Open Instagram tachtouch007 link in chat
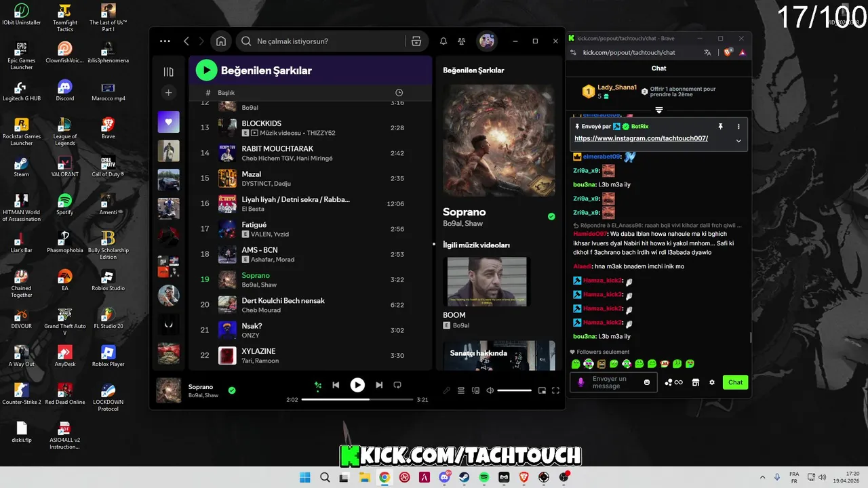The height and width of the screenshot is (488, 868). coord(641,138)
